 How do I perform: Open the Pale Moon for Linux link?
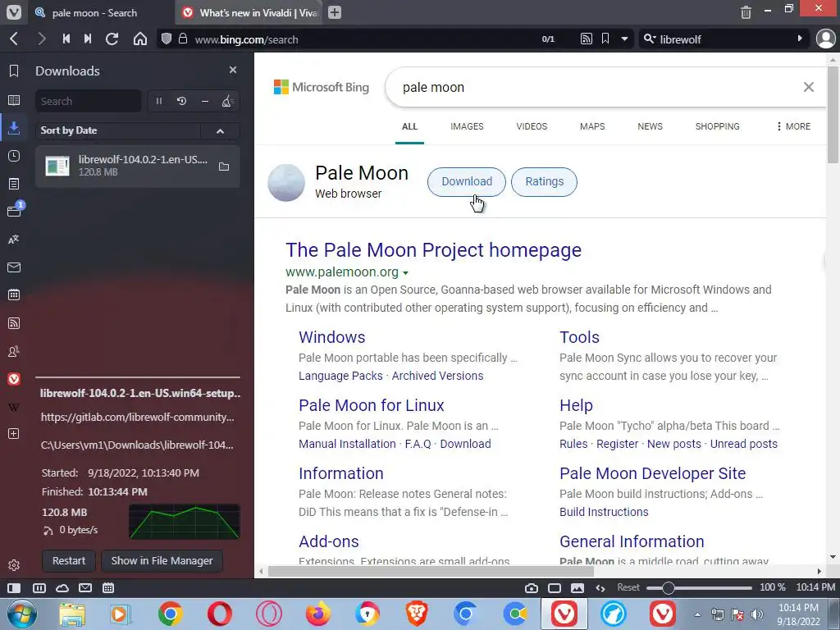(372, 405)
